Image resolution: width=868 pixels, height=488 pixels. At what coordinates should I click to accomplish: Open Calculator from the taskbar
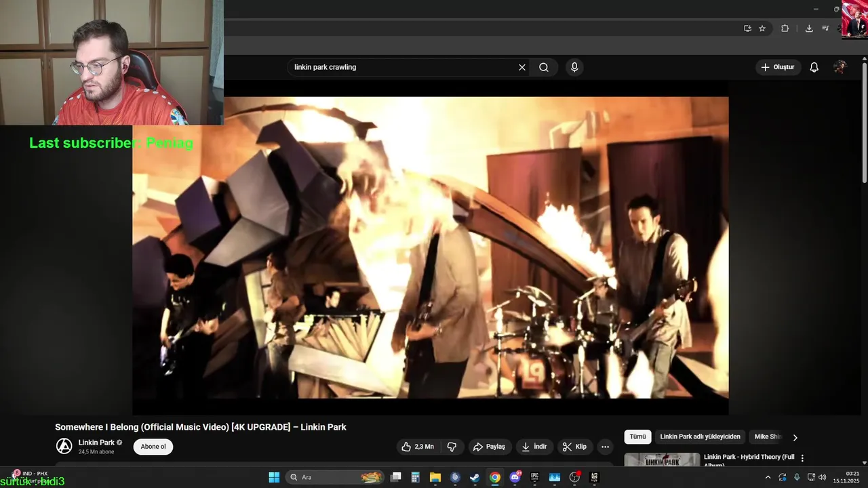point(416,477)
